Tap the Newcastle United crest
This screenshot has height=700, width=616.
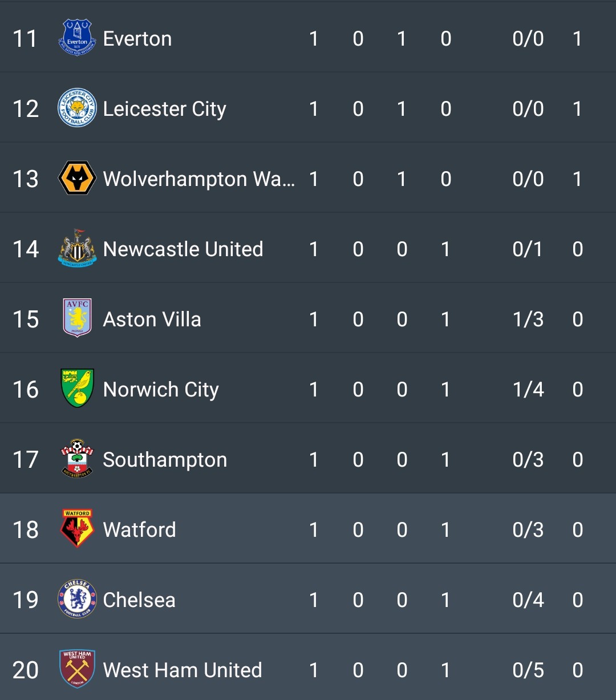click(77, 248)
